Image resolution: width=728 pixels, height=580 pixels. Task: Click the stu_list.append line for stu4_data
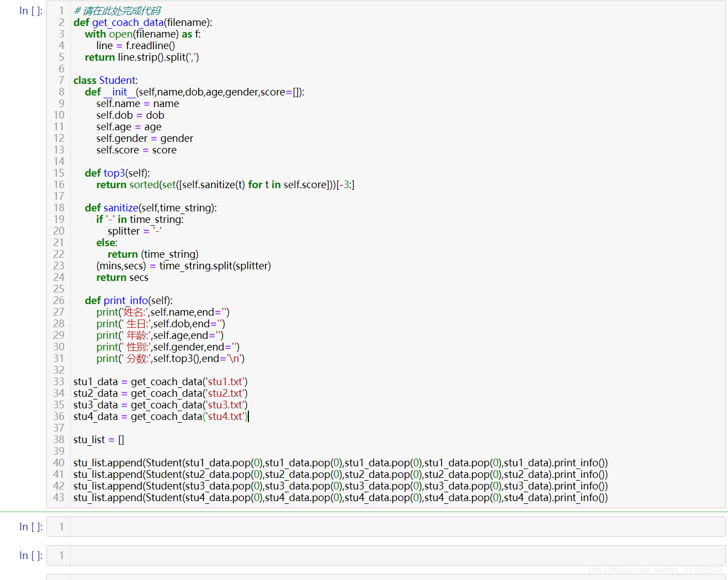click(x=341, y=497)
